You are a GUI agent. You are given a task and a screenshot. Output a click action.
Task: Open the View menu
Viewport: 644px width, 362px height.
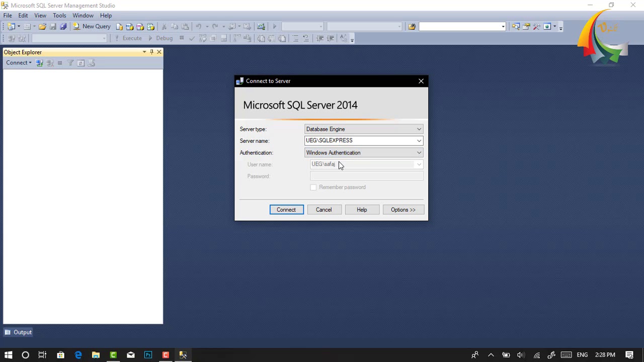tap(40, 16)
